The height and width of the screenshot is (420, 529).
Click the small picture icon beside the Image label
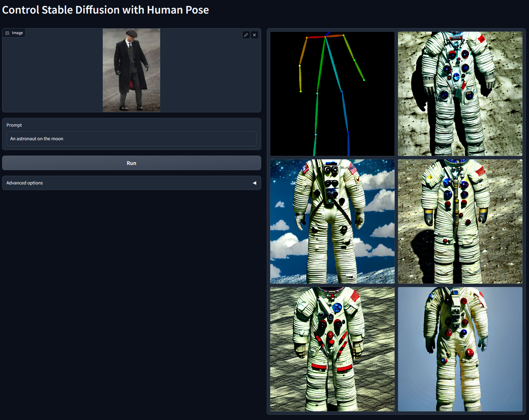[x=7, y=33]
